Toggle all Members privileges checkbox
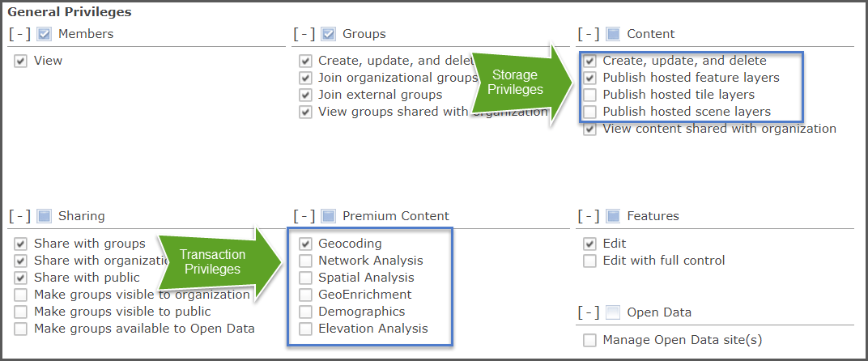This screenshot has width=868, height=361. pyautogui.click(x=44, y=34)
